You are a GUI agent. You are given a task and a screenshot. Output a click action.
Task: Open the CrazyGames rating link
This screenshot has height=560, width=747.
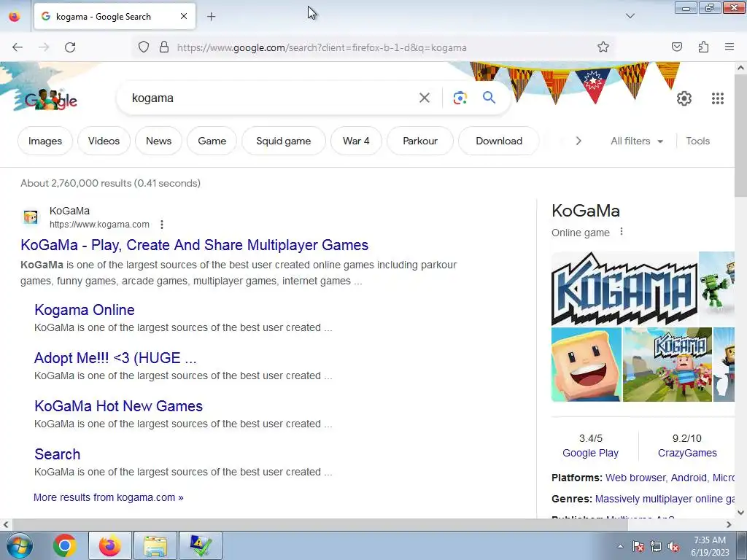687,453
